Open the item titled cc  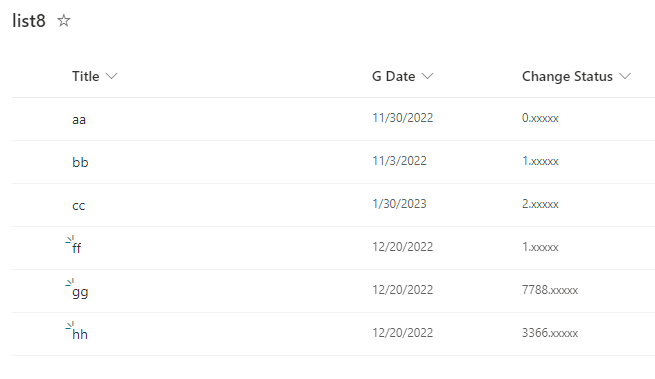click(x=79, y=206)
